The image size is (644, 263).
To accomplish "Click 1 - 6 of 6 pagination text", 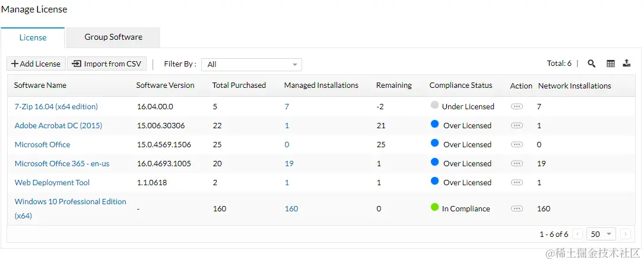I will click(554, 235).
